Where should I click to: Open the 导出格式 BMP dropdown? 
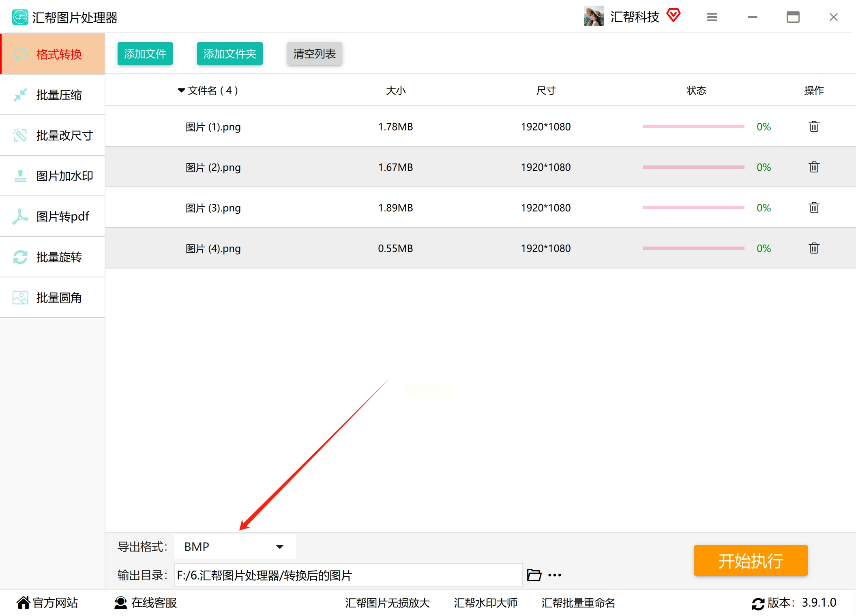pos(235,547)
